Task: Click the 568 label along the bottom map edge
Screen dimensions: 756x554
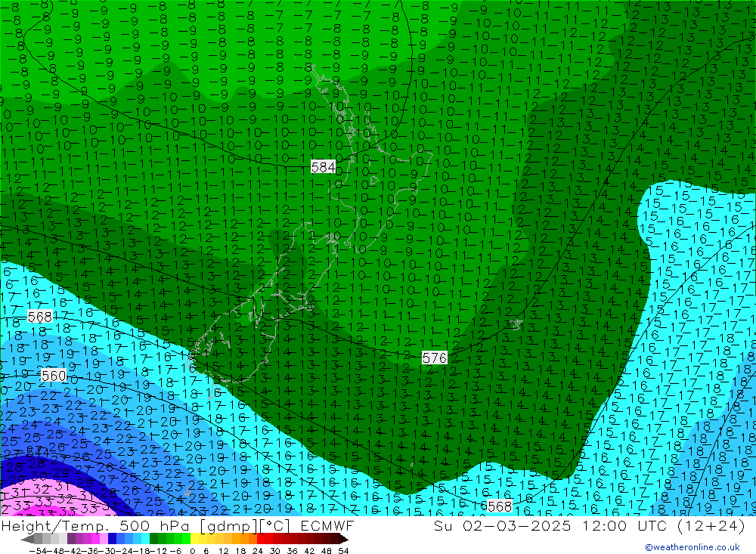Action: click(x=500, y=506)
